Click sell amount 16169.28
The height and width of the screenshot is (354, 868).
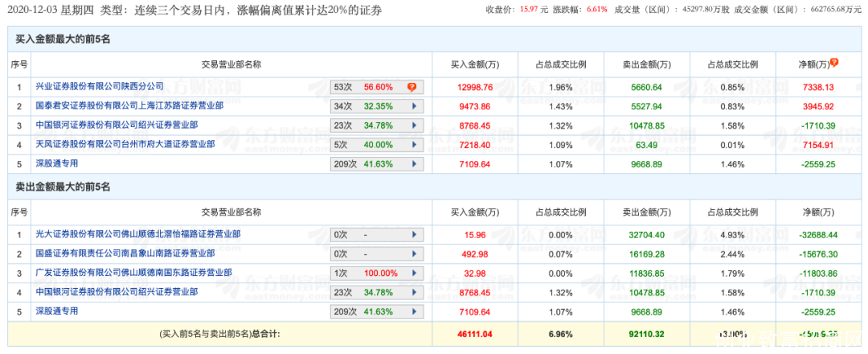click(646, 254)
